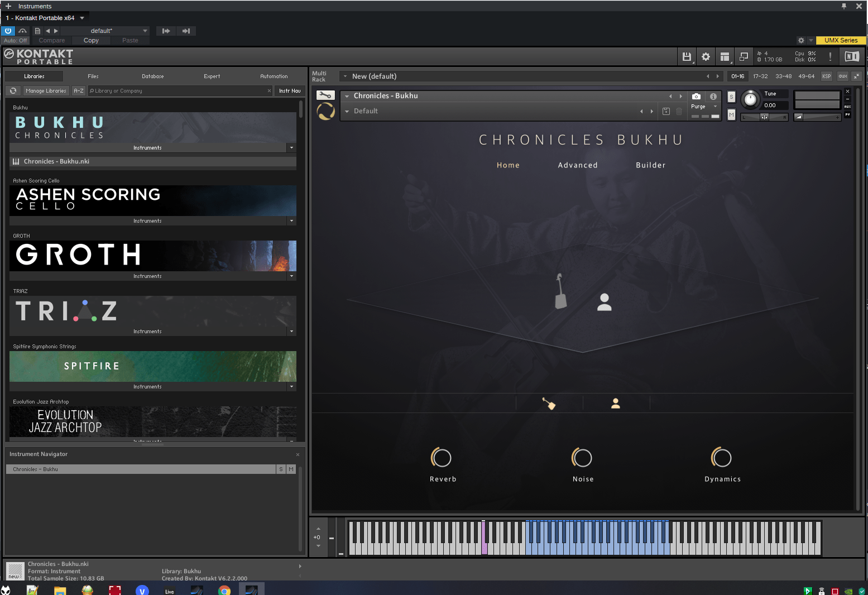Click the preset file document icon
The width and height of the screenshot is (868, 595).
point(37,31)
